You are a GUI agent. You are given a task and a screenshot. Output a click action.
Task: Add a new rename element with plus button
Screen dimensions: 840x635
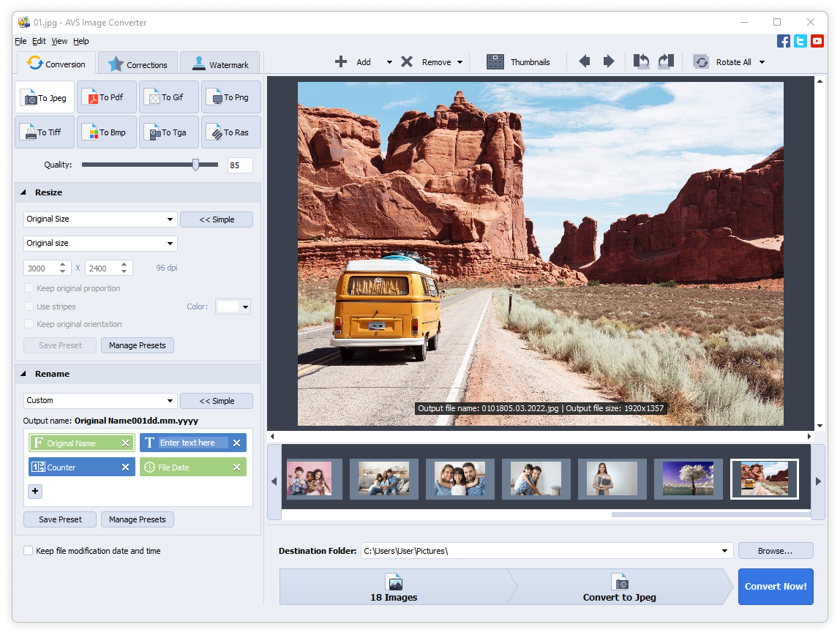pyautogui.click(x=35, y=491)
